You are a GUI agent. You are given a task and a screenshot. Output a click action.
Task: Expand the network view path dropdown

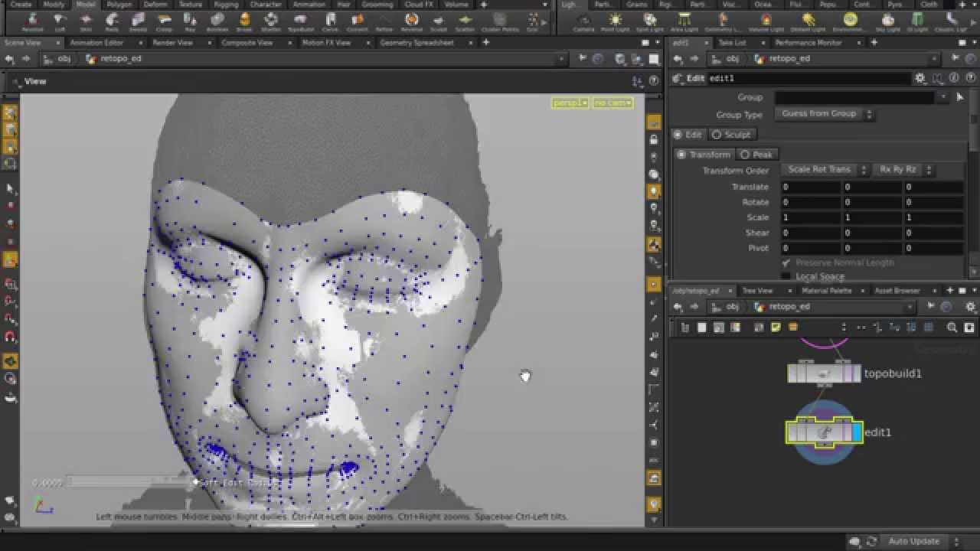click(x=910, y=307)
